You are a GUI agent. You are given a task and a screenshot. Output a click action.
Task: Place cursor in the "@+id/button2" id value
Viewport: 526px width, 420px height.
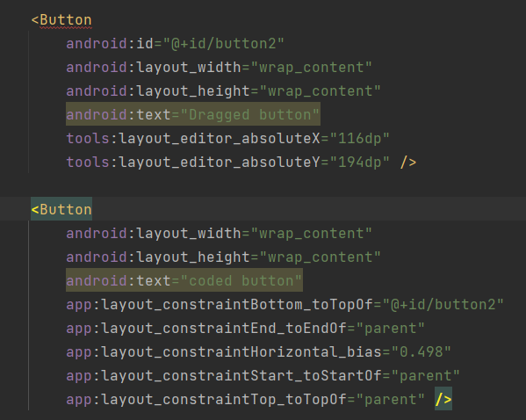tap(223, 44)
